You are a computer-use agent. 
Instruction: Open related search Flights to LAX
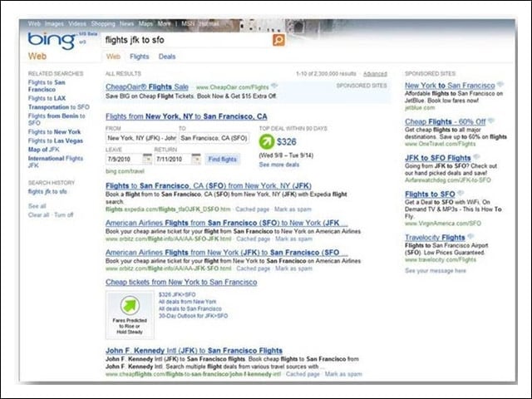[x=47, y=98]
